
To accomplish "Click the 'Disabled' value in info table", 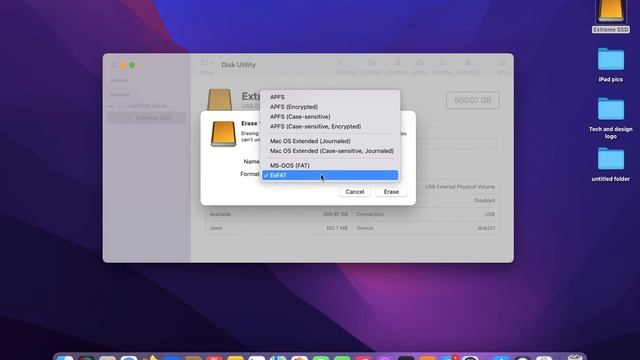I will pyautogui.click(x=484, y=200).
